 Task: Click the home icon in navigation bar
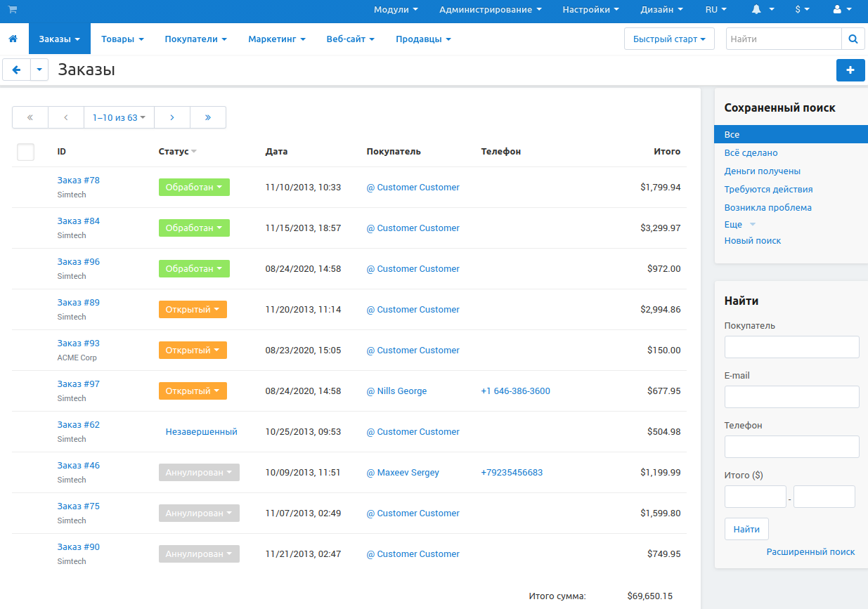coord(13,39)
